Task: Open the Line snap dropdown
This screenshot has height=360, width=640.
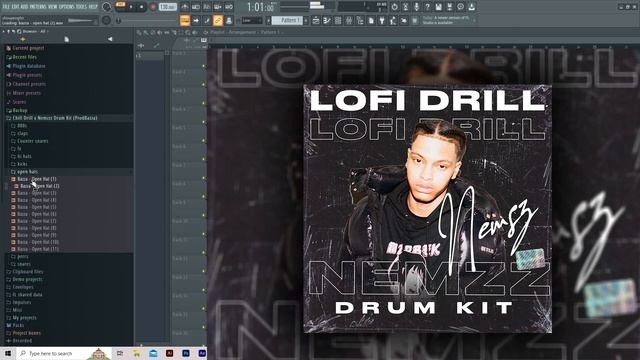Action: tap(251, 20)
